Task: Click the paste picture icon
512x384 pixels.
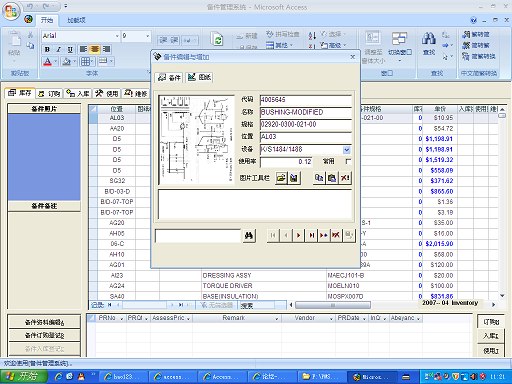Action: click(x=332, y=178)
